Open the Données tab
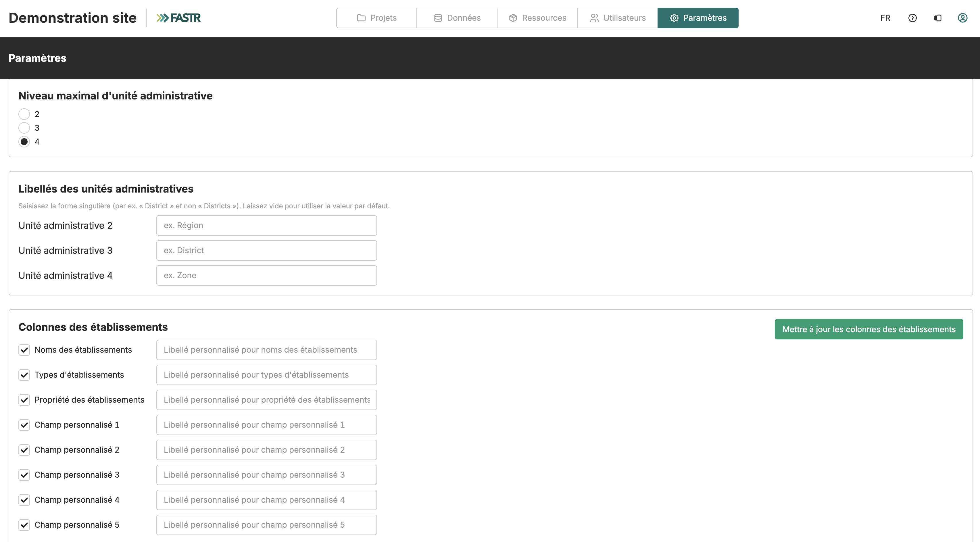 pyautogui.click(x=457, y=18)
